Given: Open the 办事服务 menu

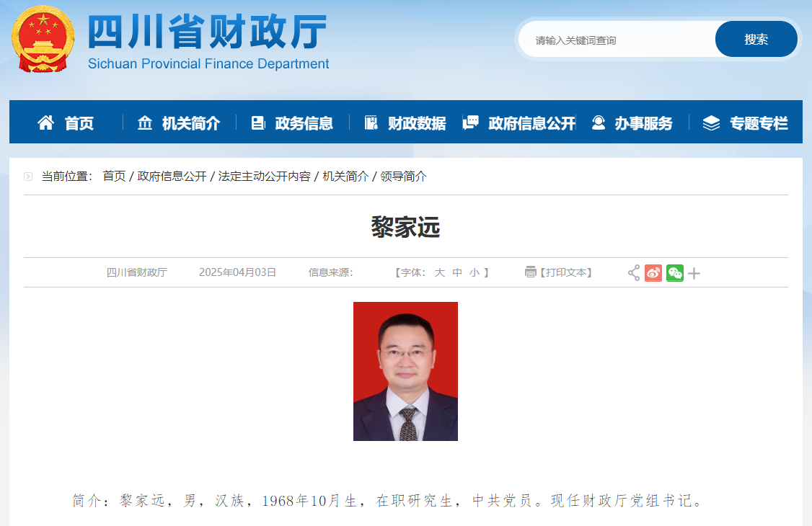Looking at the screenshot, I should click(632, 123).
